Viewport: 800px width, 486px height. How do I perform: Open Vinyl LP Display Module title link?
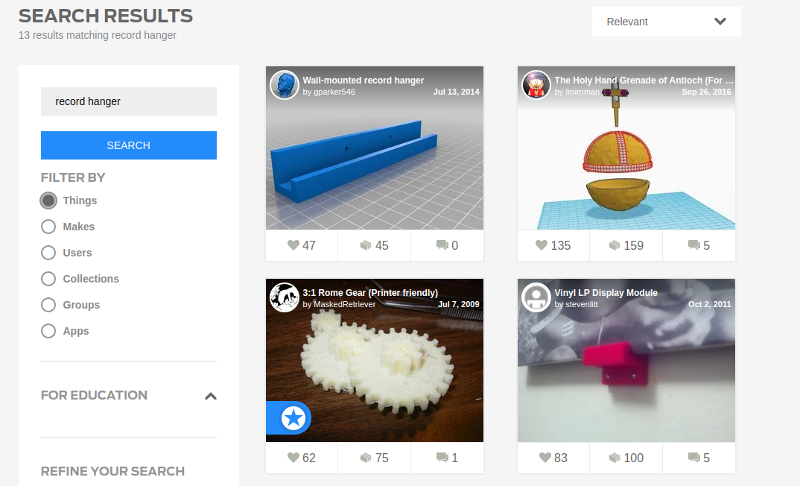click(x=606, y=293)
